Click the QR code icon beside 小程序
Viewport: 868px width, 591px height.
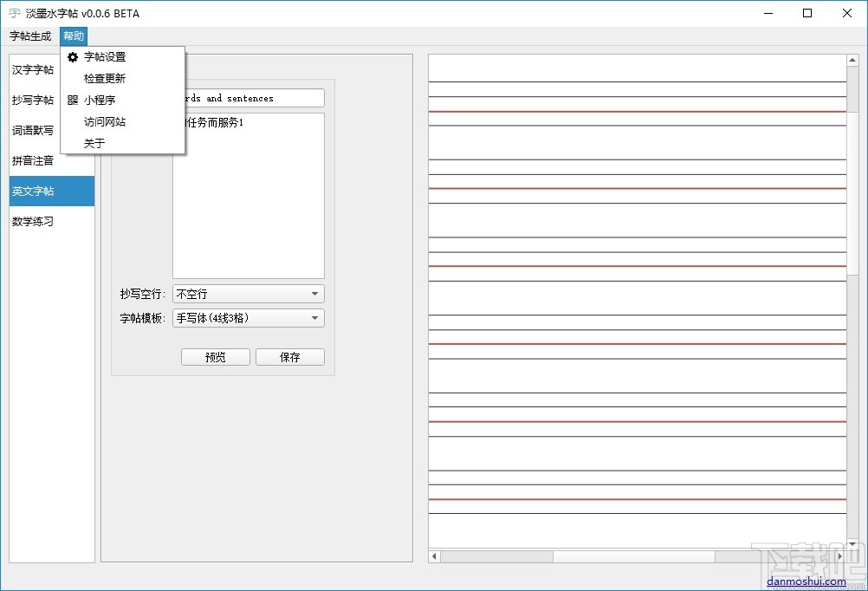tap(73, 101)
